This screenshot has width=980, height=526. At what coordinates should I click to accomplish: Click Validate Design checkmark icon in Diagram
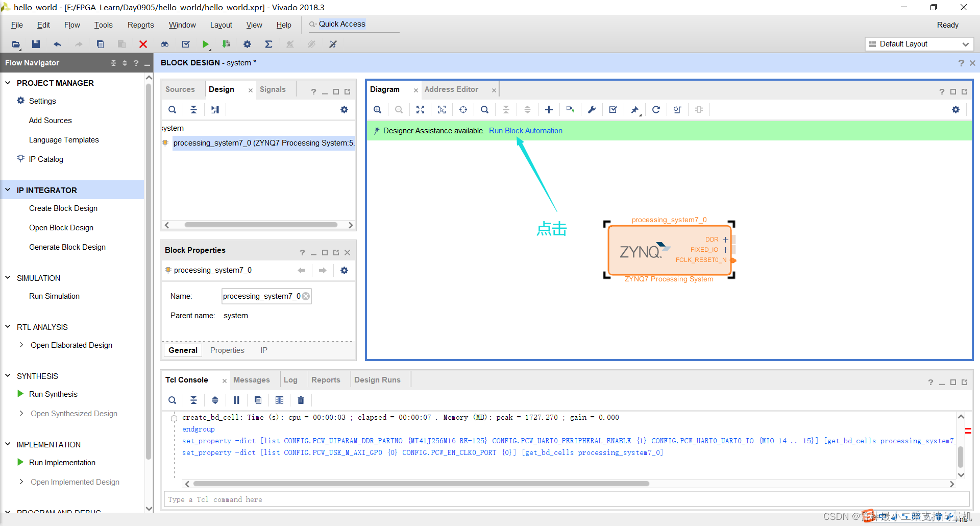coord(613,110)
